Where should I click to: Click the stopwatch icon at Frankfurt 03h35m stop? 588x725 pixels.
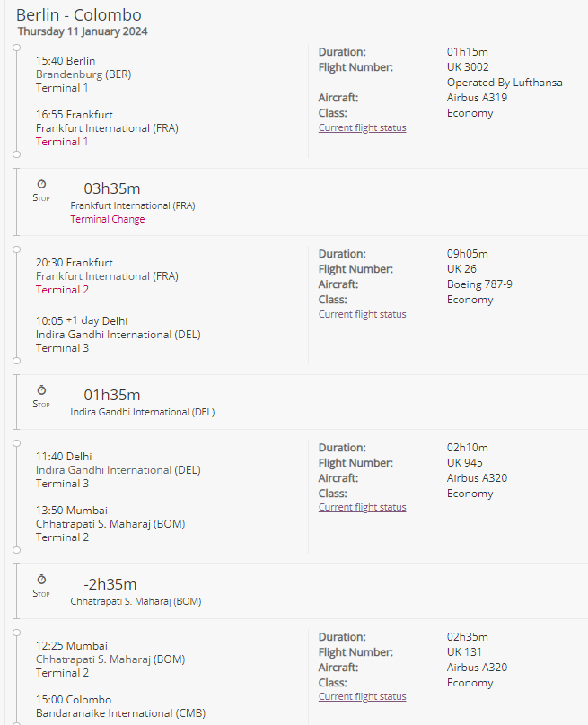[41, 184]
